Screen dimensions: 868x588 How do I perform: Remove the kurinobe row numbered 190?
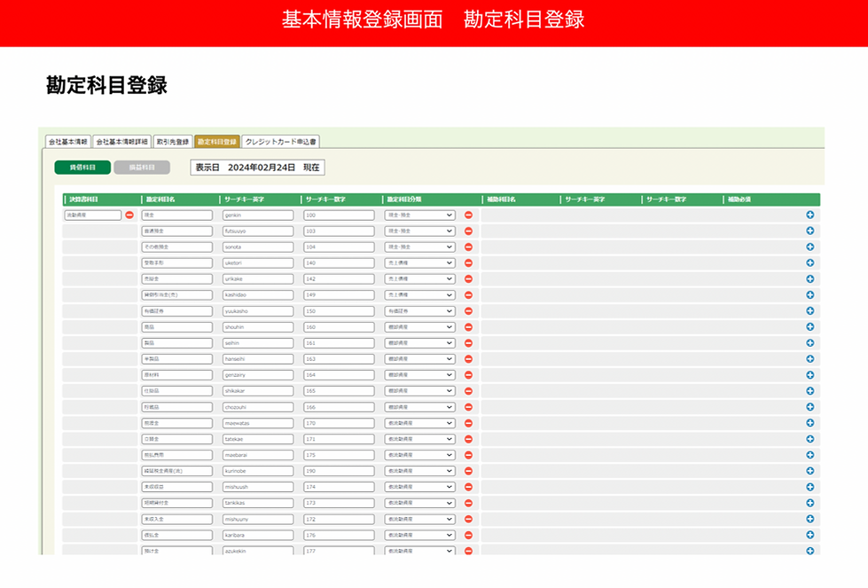click(x=468, y=471)
